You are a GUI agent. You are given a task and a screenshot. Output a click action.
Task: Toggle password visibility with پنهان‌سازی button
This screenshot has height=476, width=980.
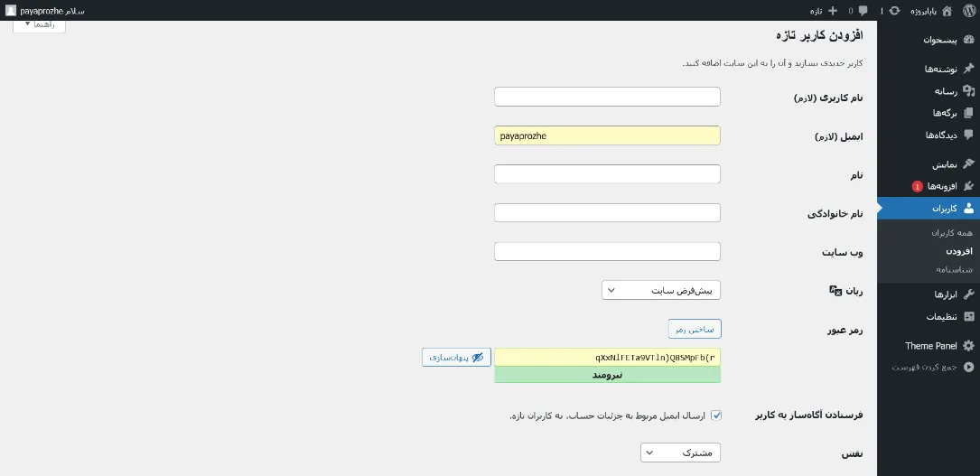point(456,358)
